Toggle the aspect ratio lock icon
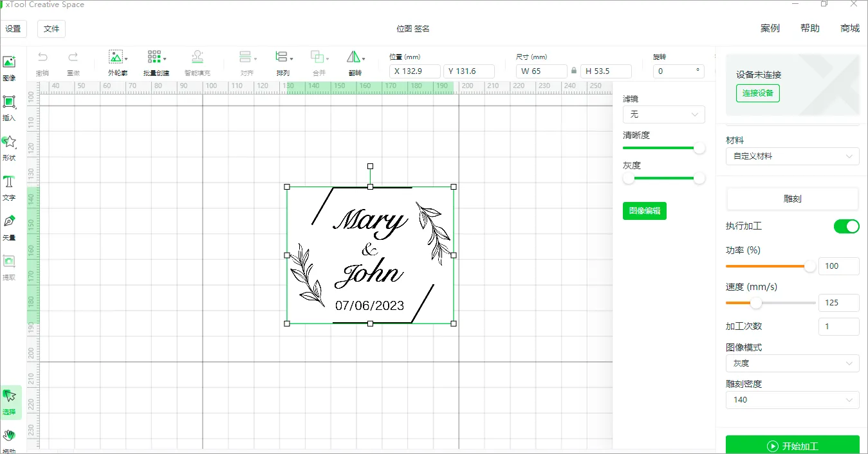This screenshot has width=868, height=454. pos(573,71)
